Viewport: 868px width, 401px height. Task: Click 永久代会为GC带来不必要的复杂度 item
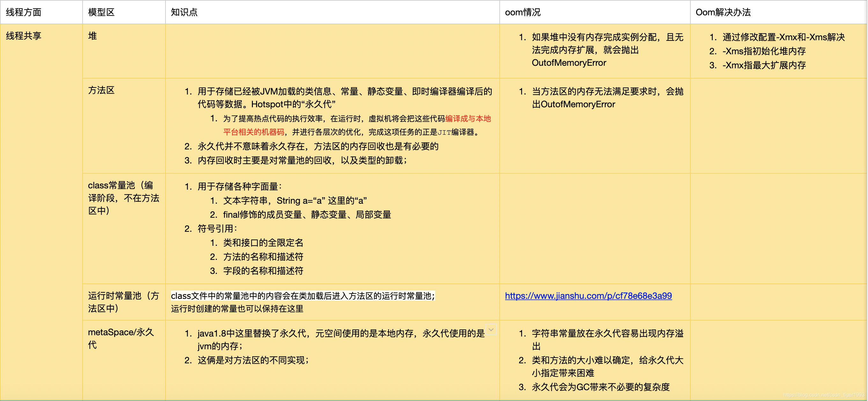point(600,387)
